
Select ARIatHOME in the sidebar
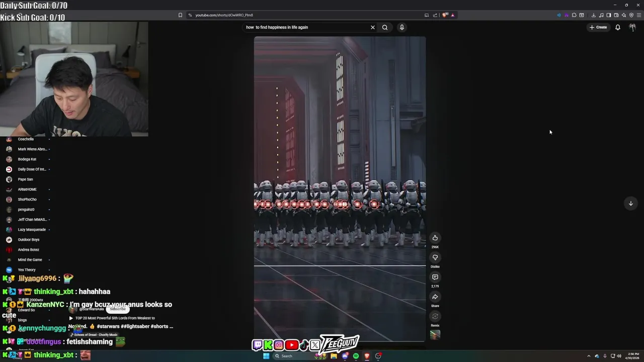[x=26, y=190]
